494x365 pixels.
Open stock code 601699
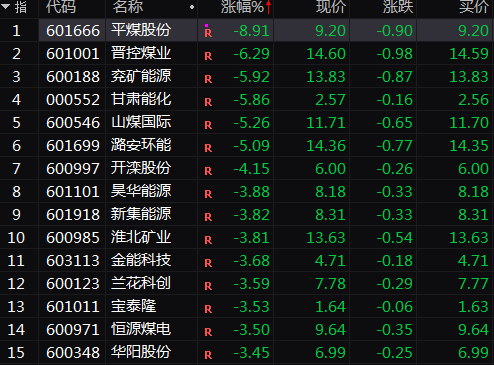pos(73,146)
